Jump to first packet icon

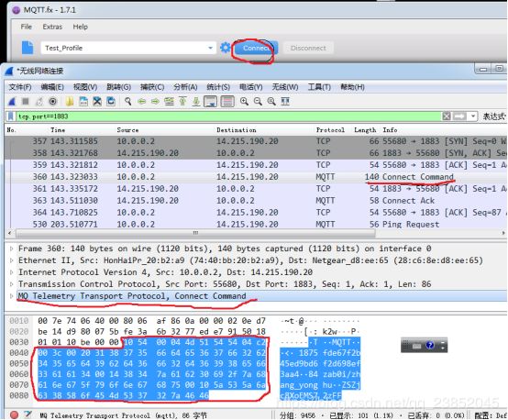point(182,102)
